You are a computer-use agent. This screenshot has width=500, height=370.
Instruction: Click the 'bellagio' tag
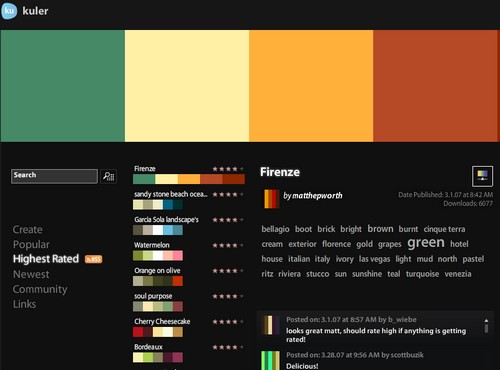(275, 229)
